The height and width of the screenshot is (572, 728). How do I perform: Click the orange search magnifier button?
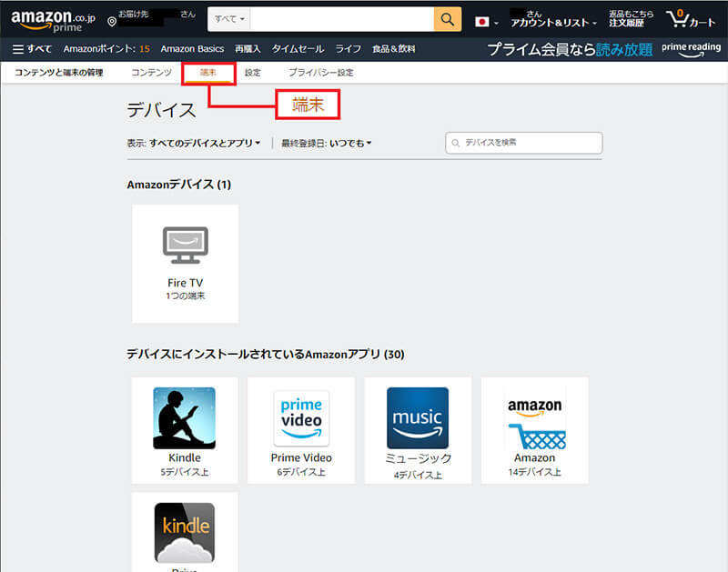click(447, 19)
